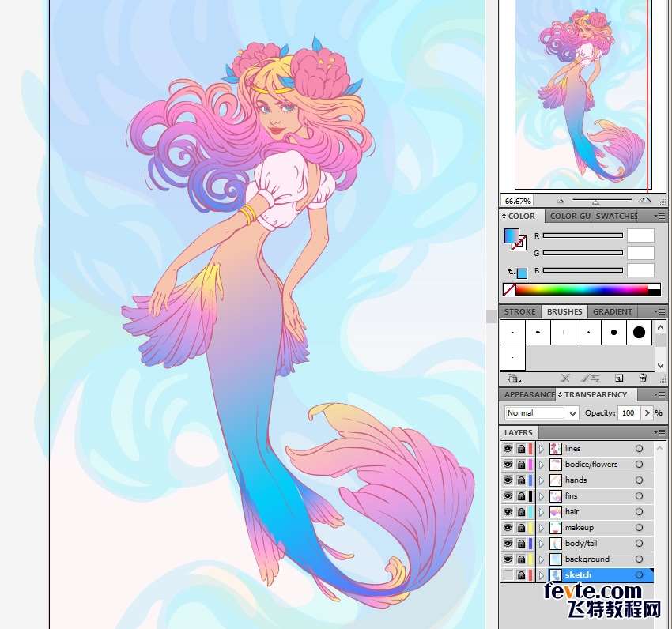
Task: Open the blending mode Normal dropdown
Action: click(x=542, y=413)
